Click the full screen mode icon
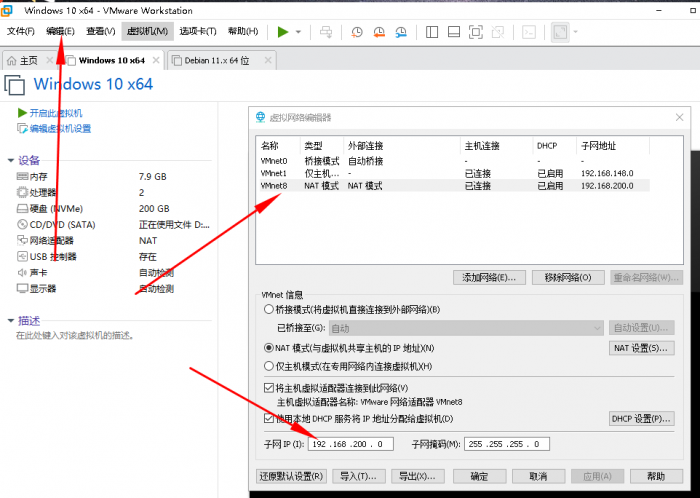The image size is (700, 498). (476, 32)
